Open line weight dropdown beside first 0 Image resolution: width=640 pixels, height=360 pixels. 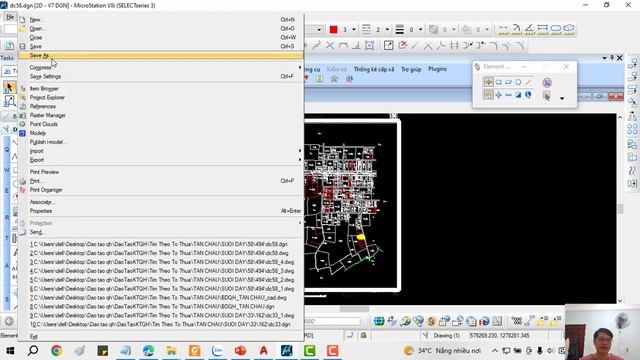click(420, 29)
